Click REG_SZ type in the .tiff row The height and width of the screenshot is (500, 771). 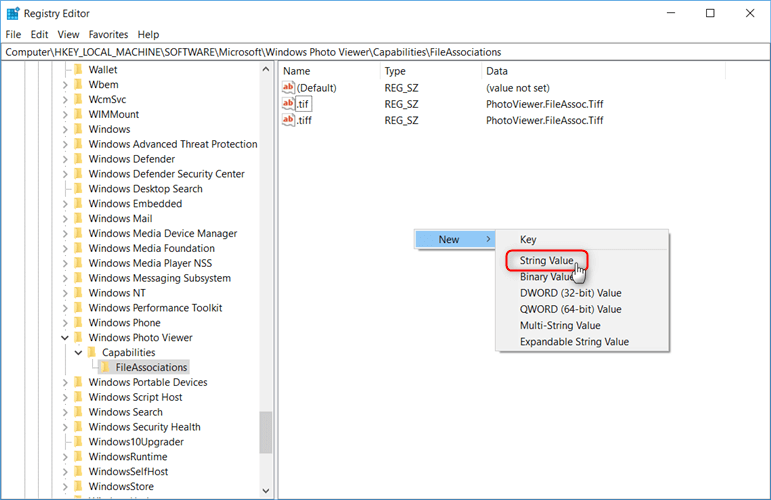[401, 120]
